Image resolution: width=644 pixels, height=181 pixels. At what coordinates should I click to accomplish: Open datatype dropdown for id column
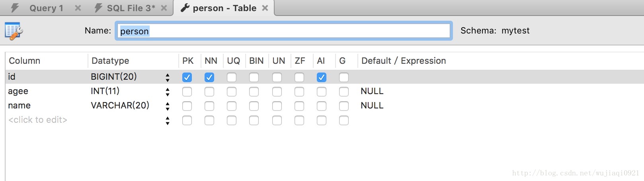tap(168, 77)
